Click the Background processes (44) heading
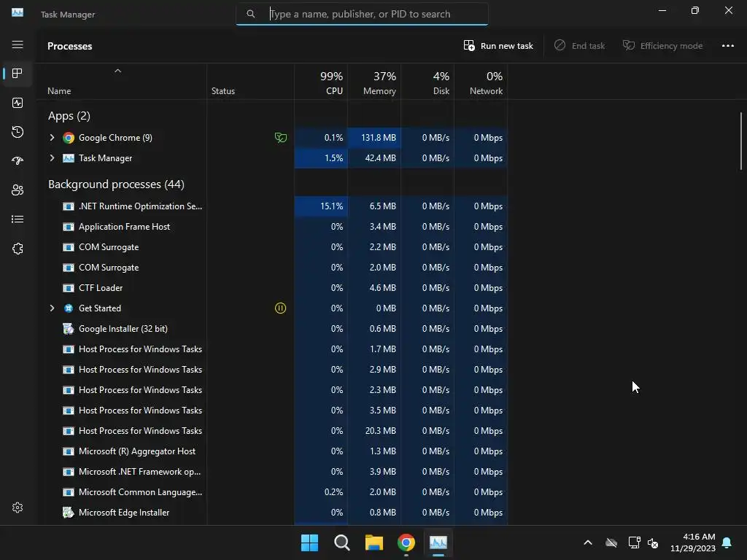Screen dimensions: 747x560 (116, 184)
